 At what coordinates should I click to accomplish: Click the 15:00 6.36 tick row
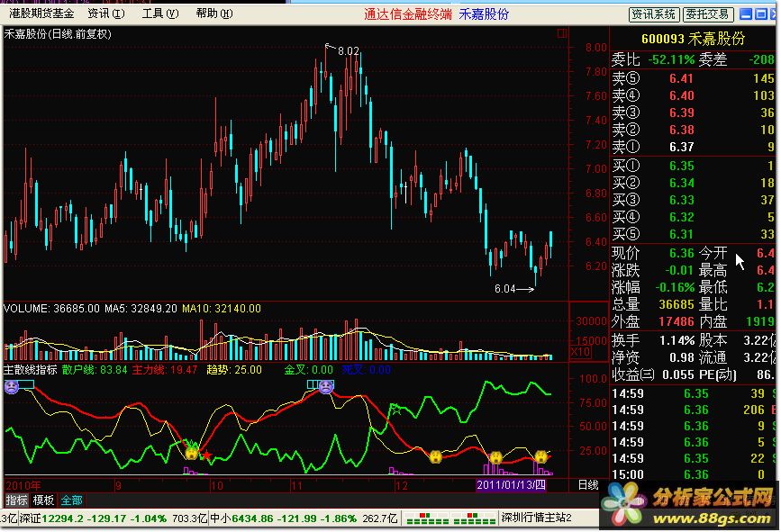coord(693,474)
